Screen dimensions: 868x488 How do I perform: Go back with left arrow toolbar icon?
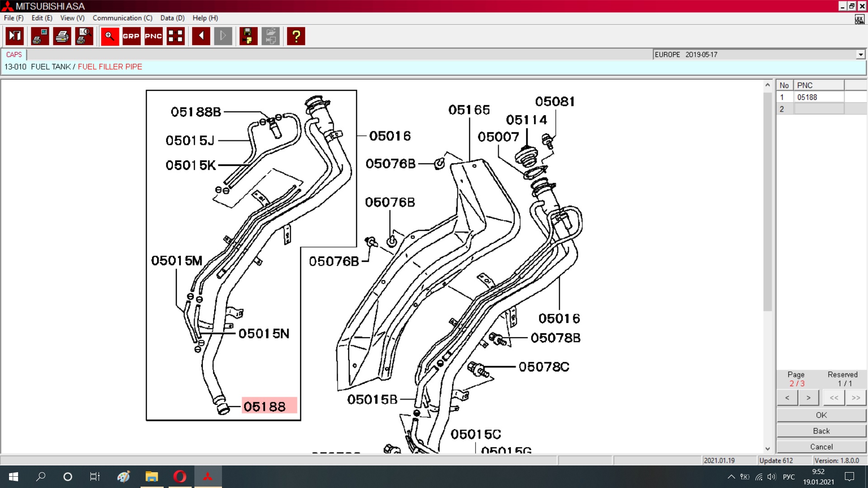(201, 36)
